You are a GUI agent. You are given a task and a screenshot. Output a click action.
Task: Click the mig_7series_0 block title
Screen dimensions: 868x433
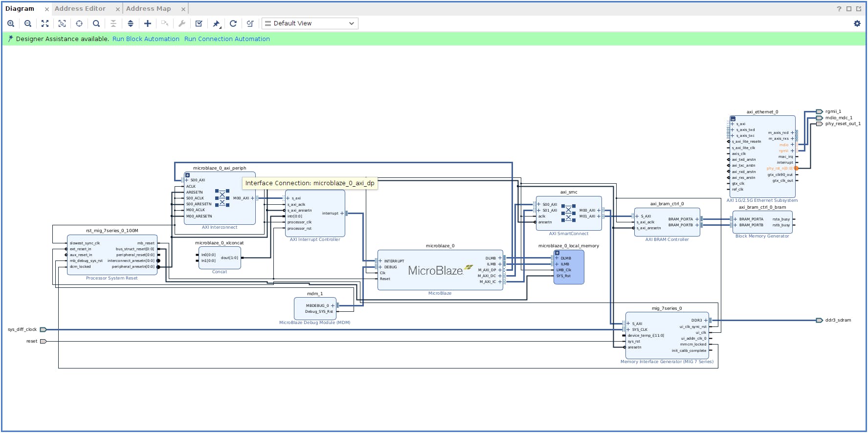[x=667, y=308]
